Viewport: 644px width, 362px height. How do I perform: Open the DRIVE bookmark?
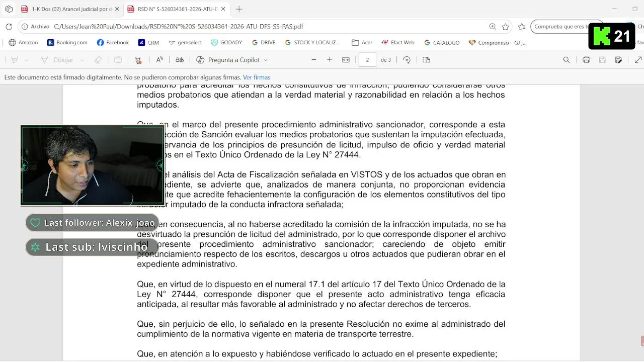click(264, 43)
